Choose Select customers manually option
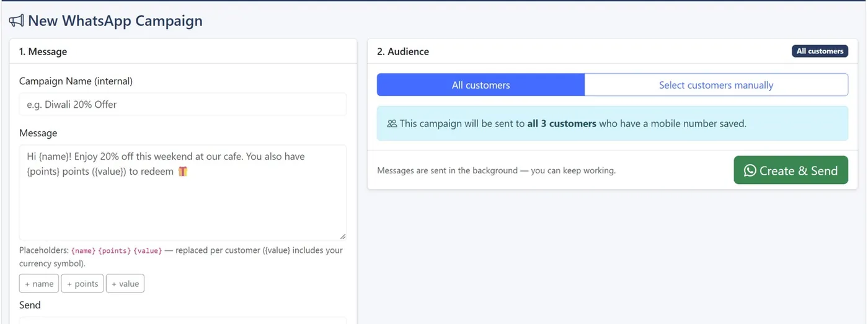Image resolution: width=868 pixels, height=324 pixels. coord(716,85)
